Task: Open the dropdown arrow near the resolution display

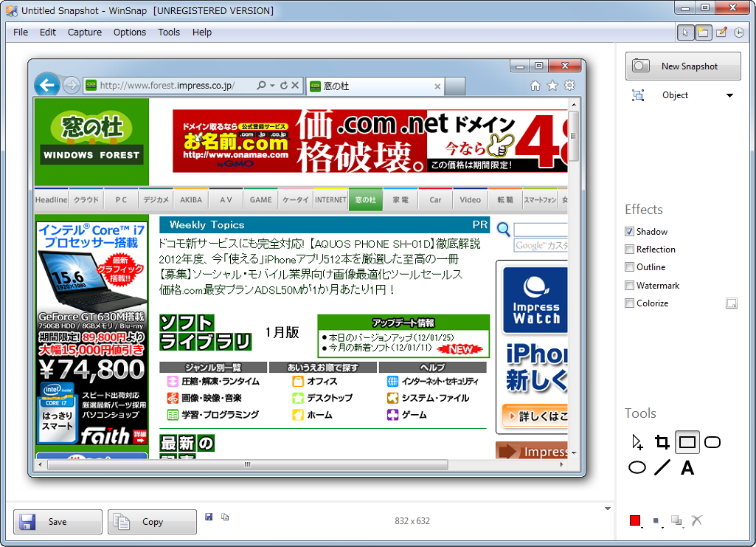Action: click(607, 509)
